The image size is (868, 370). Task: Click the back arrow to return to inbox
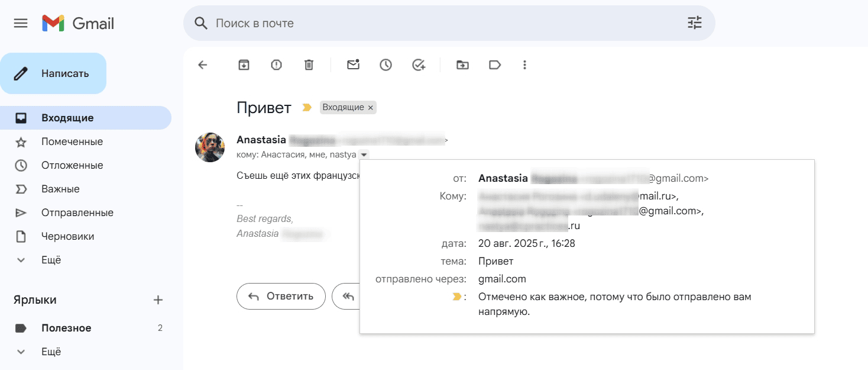pos(203,65)
